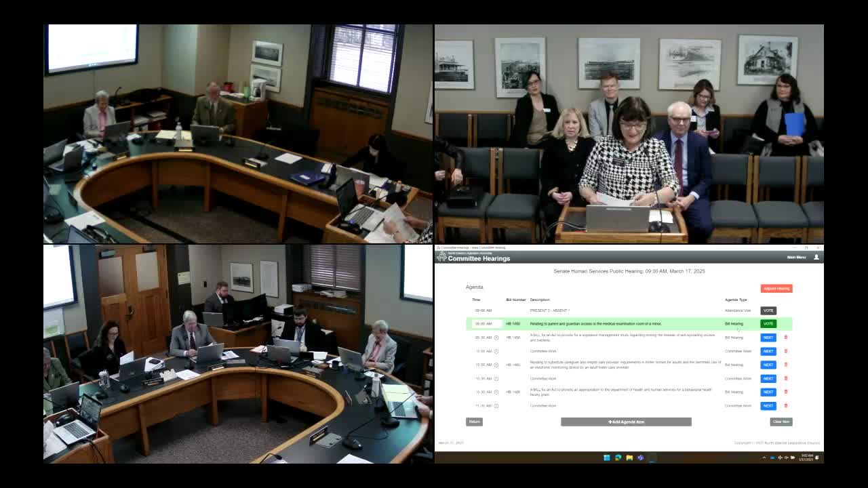Open the volume control in system tray
The width and height of the screenshot is (868, 488).
point(787,457)
